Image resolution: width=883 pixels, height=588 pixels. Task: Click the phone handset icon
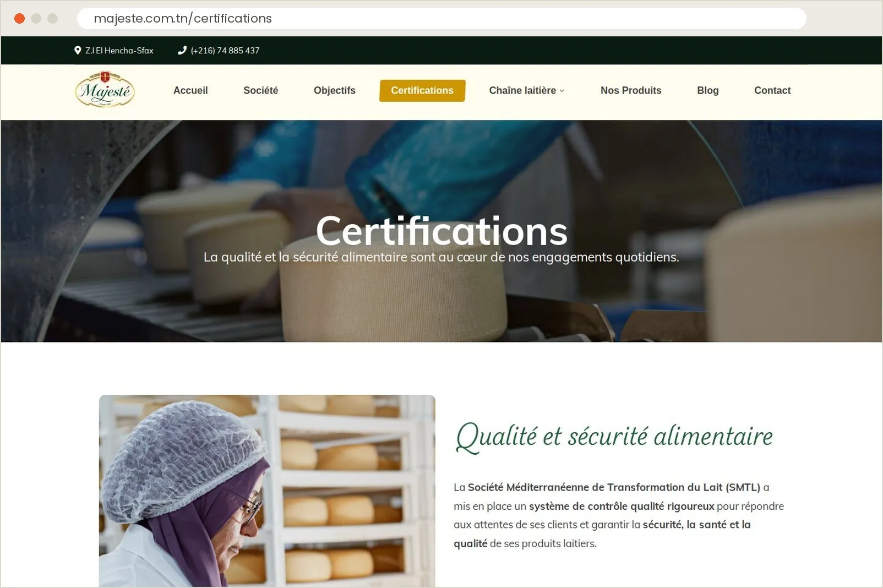pos(182,50)
